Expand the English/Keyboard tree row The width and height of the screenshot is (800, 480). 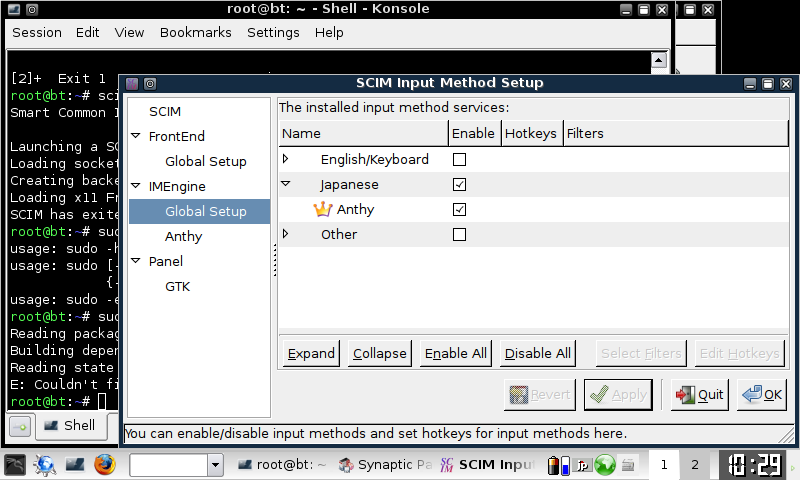click(286, 160)
